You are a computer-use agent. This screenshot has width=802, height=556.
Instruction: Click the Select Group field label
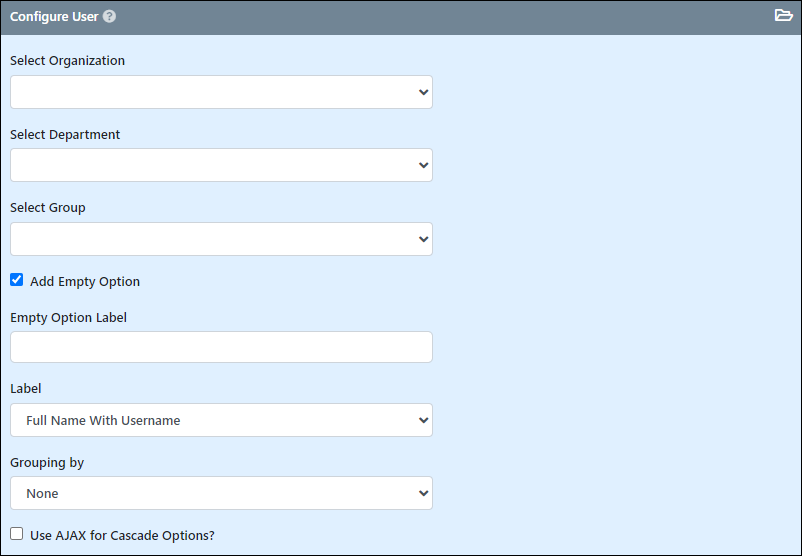48,208
